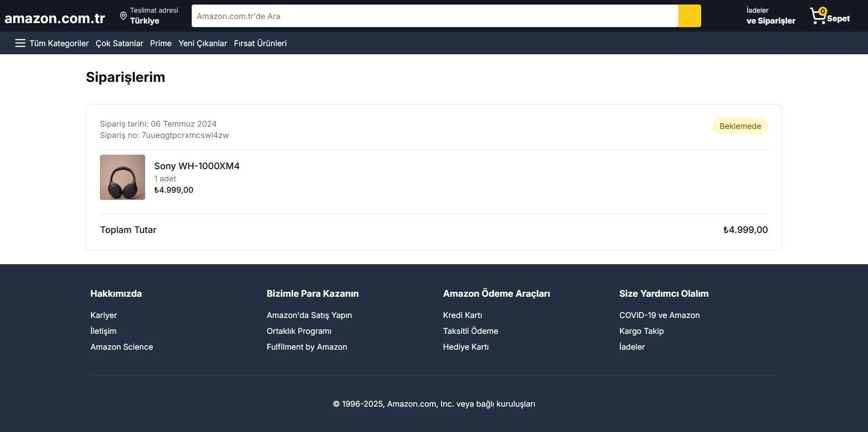Click the Size Yardımcı Olalım footer heading

pos(664,294)
